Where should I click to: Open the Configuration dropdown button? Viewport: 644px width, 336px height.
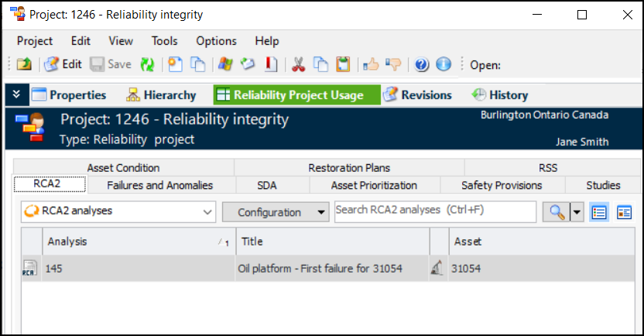coord(276,212)
